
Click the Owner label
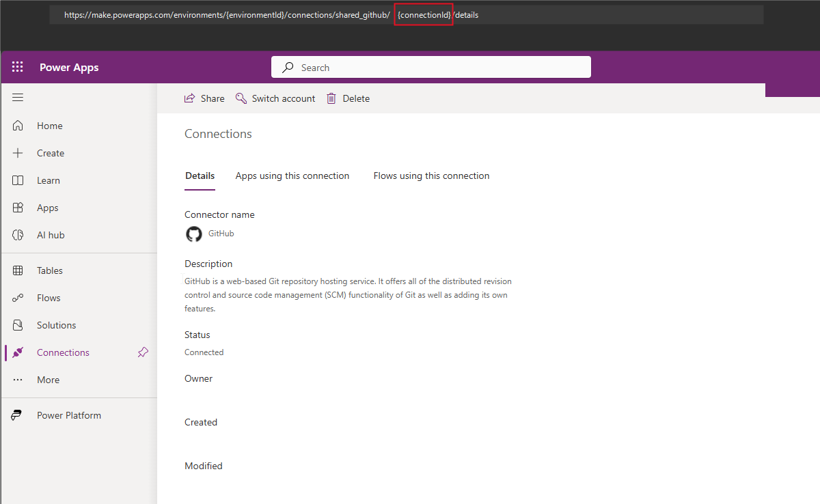199,378
